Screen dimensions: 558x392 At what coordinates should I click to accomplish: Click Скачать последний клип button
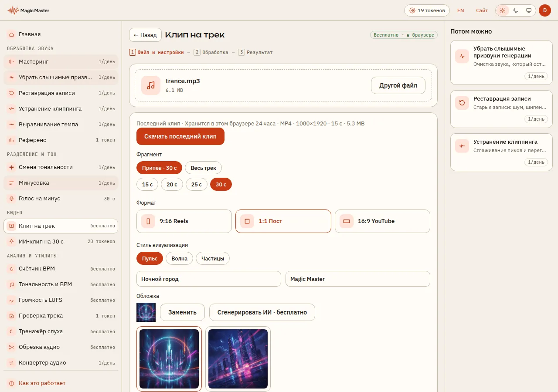click(x=180, y=136)
